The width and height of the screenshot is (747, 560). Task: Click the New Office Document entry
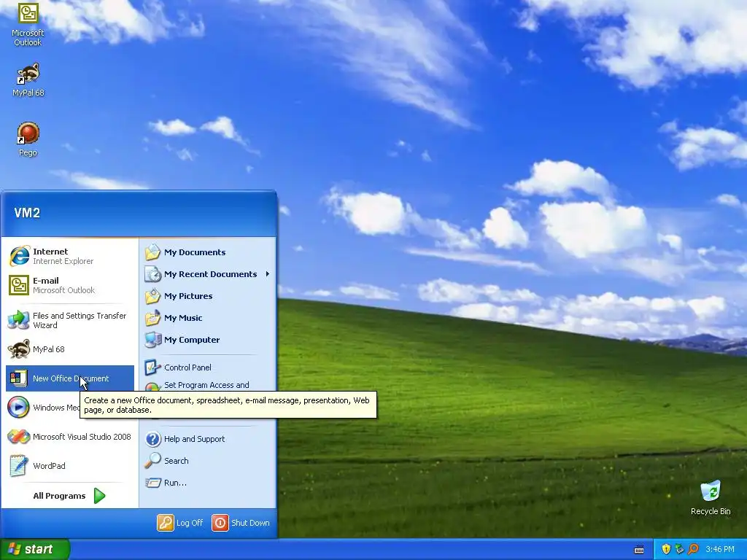click(70, 378)
